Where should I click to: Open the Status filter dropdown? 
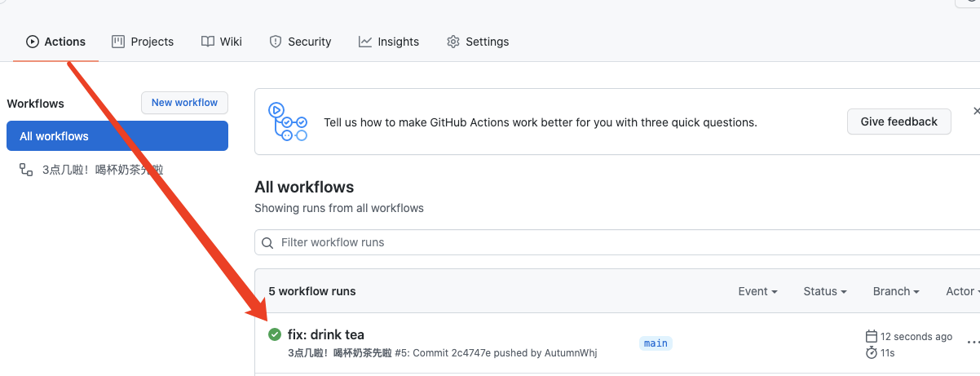tap(825, 291)
